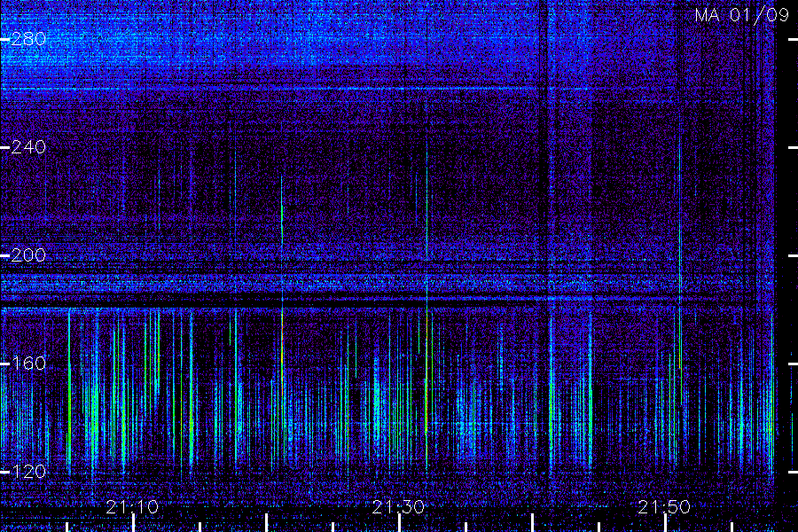Click the 21:30 time axis label
This screenshot has height=532, width=798.
398,507
